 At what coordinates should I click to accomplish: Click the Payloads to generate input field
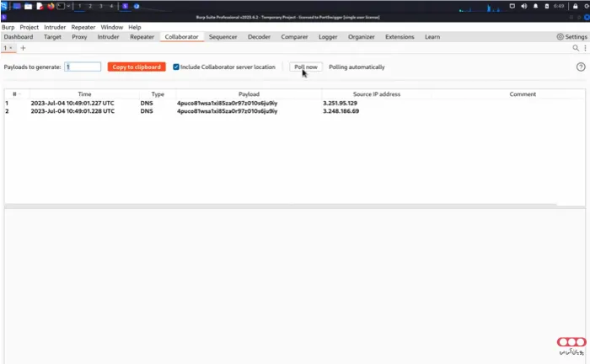click(83, 67)
